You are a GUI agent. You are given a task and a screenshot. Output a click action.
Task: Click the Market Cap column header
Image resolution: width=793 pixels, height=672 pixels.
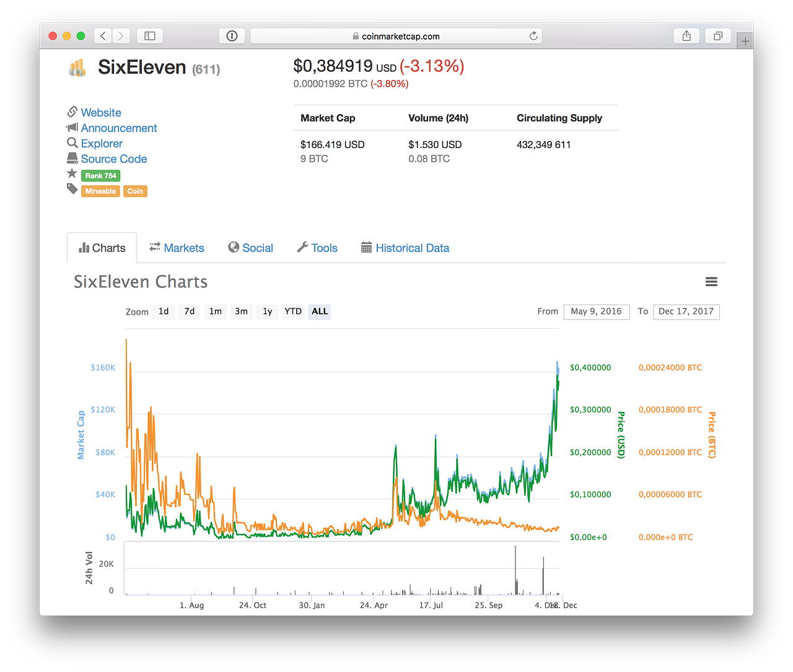pyautogui.click(x=328, y=118)
